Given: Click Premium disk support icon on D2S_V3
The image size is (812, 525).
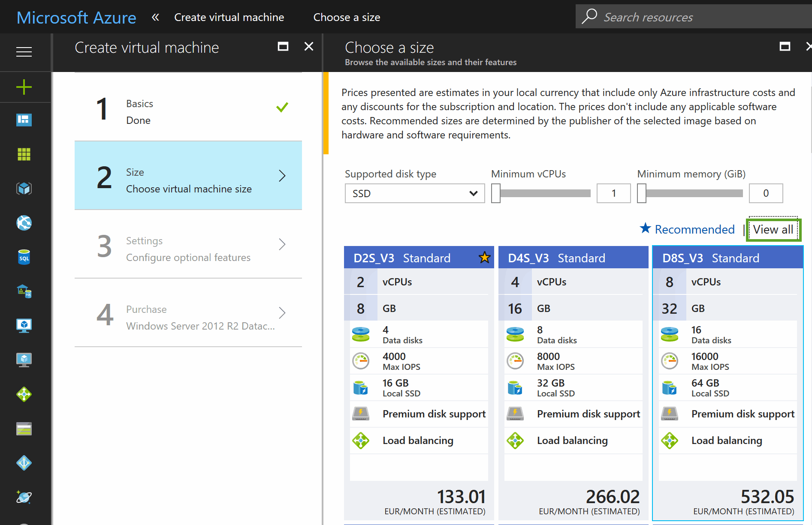Looking at the screenshot, I should pyautogui.click(x=361, y=414).
